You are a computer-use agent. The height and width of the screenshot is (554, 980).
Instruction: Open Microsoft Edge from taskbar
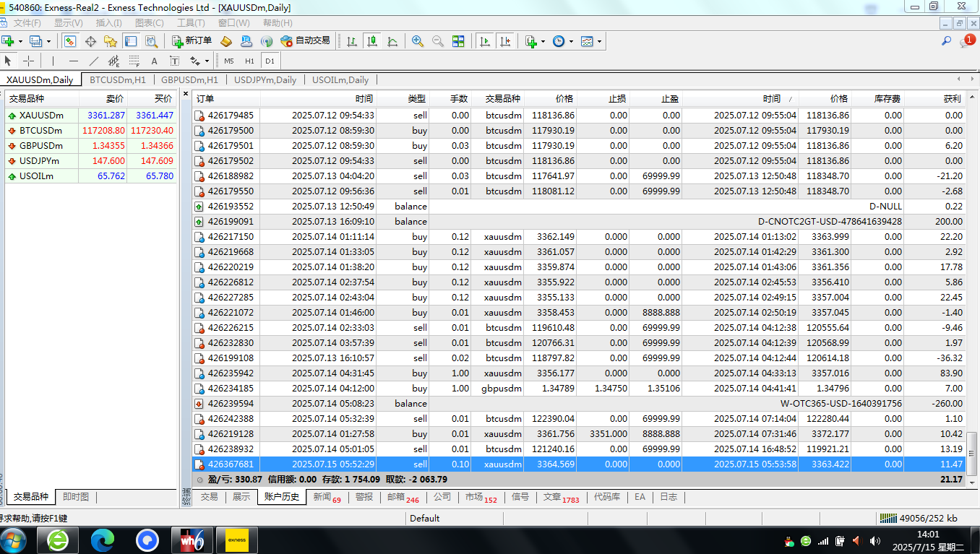click(x=103, y=540)
